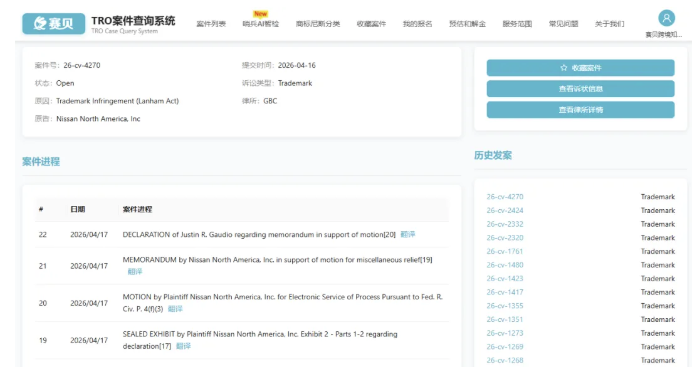Viewport: 697px width, 378px height.
Task: Translate entry 19 SEALED EXHIBIT
Action: [183, 346]
